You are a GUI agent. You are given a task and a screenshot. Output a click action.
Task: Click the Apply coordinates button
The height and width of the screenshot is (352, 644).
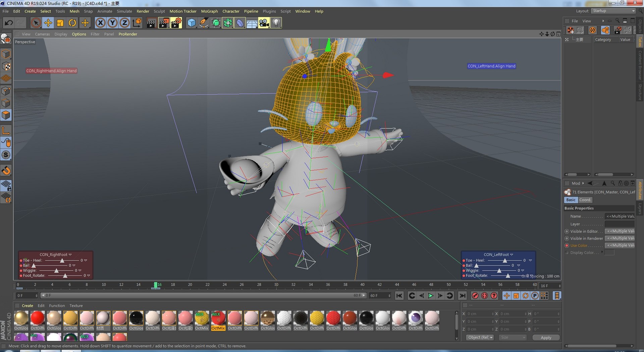tap(546, 338)
